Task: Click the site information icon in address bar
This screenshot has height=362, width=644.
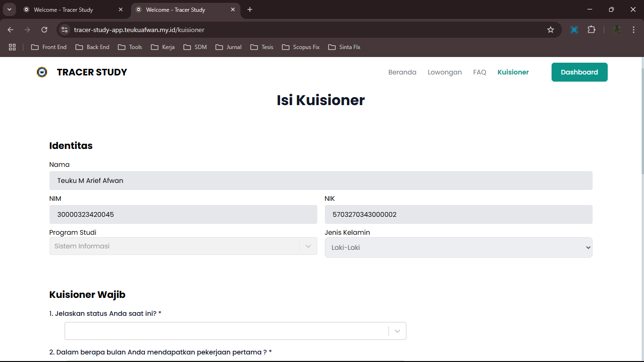Action: coord(65,30)
